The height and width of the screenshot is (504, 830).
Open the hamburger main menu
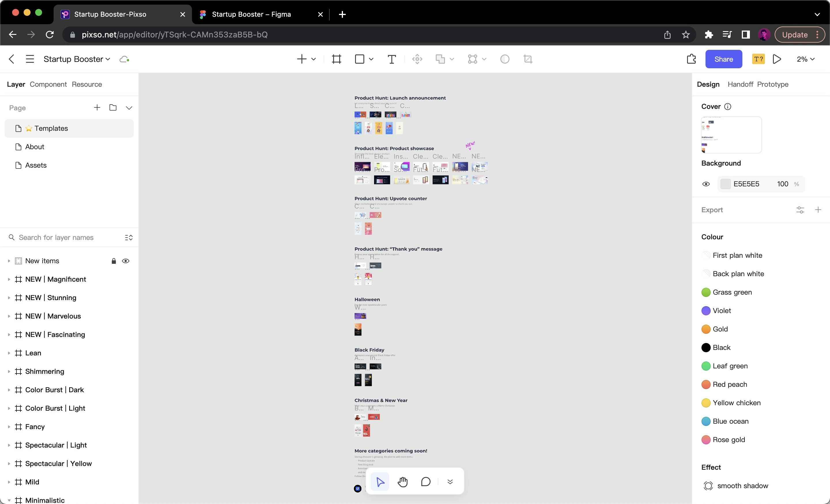30,59
